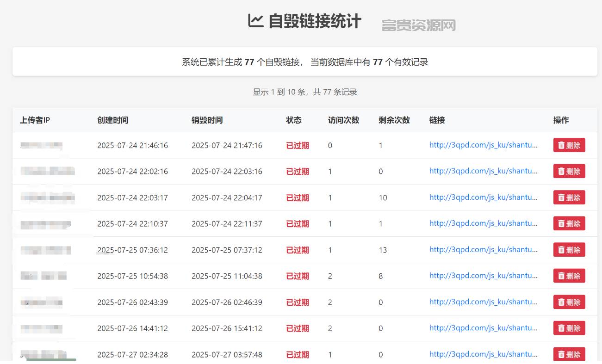Click 已过期 status in the 14:41:12 row

(x=298, y=328)
